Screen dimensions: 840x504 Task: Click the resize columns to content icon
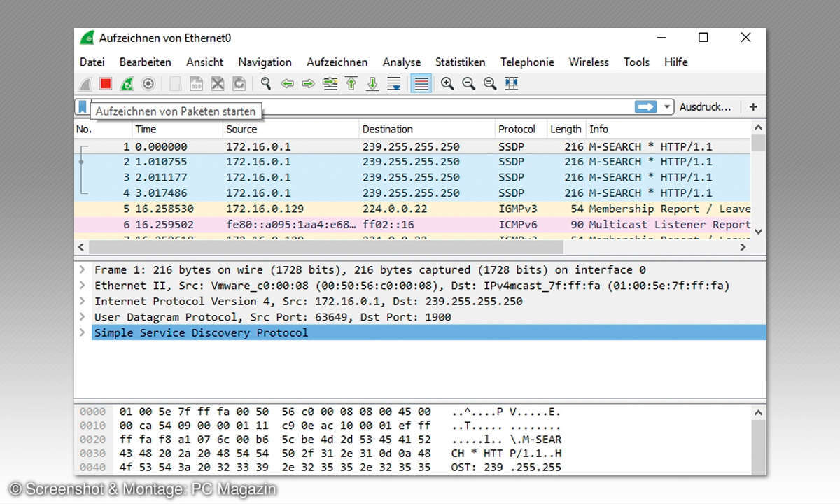click(512, 84)
